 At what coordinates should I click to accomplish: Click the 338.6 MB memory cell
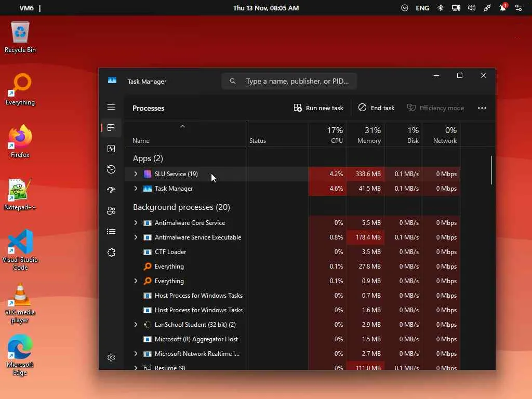click(x=365, y=174)
